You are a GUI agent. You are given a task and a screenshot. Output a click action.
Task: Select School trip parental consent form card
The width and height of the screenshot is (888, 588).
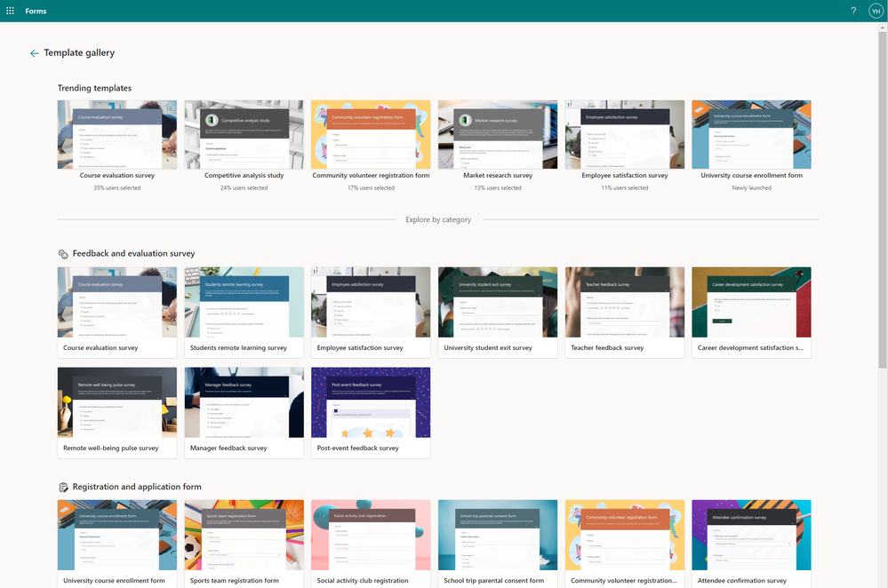(498, 544)
